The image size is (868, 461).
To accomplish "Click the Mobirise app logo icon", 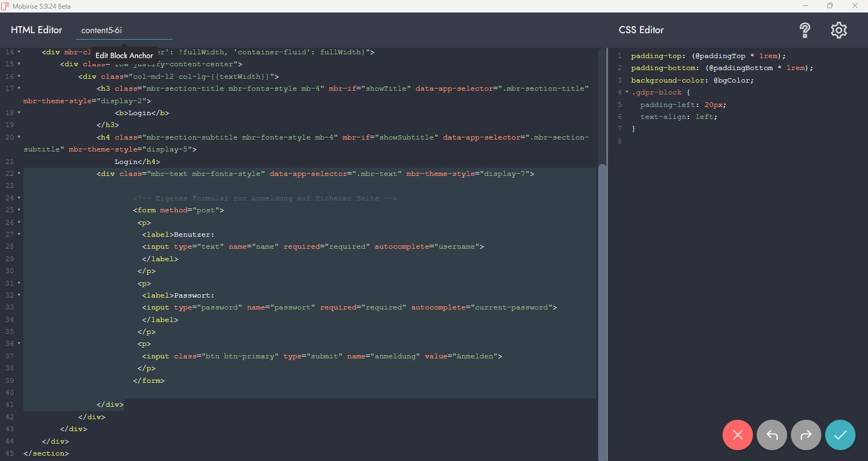I will pyautogui.click(x=5, y=6).
